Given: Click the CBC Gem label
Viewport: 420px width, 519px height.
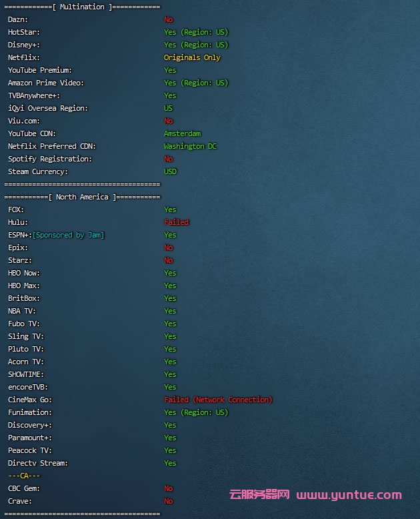Looking at the screenshot, I should click(x=24, y=488).
